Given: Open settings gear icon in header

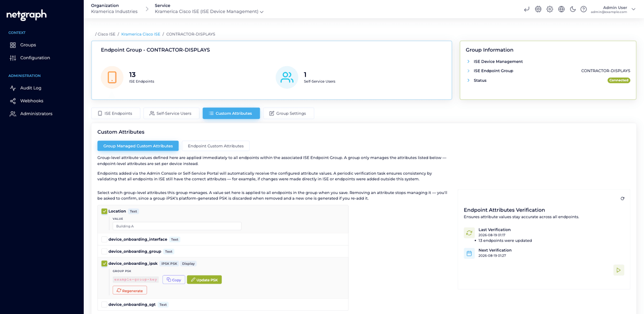Looking at the screenshot, I should pos(550,9).
